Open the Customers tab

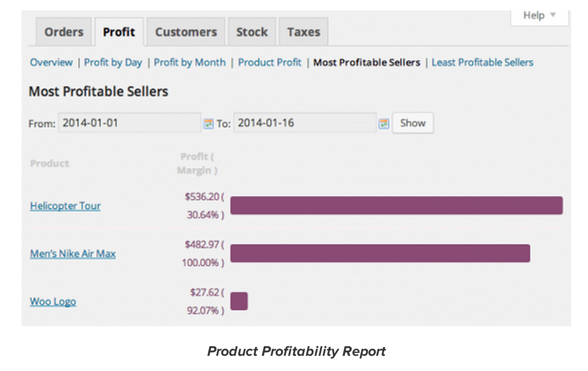(x=186, y=32)
